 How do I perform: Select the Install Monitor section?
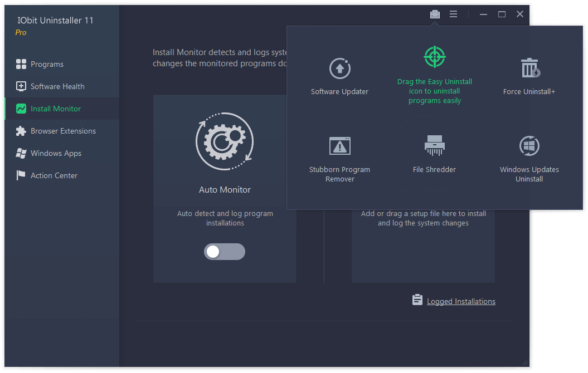pyautogui.click(x=62, y=109)
